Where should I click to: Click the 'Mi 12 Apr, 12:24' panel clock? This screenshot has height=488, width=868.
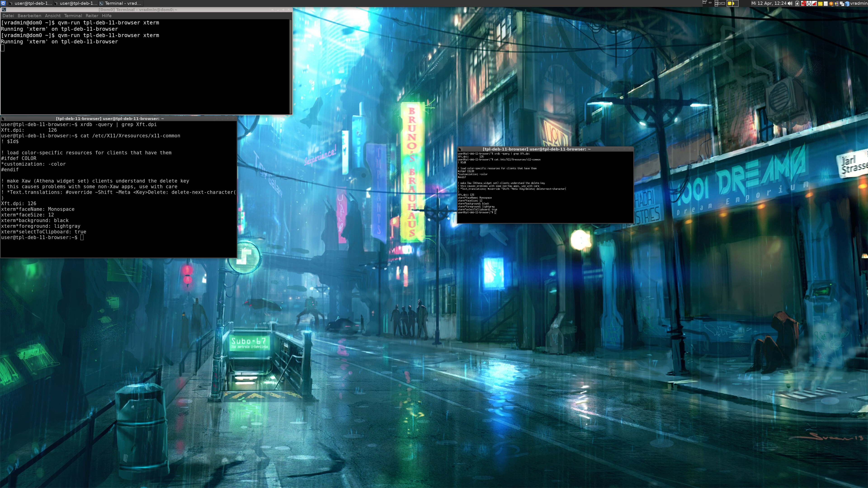pyautogui.click(x=769, y=3)
